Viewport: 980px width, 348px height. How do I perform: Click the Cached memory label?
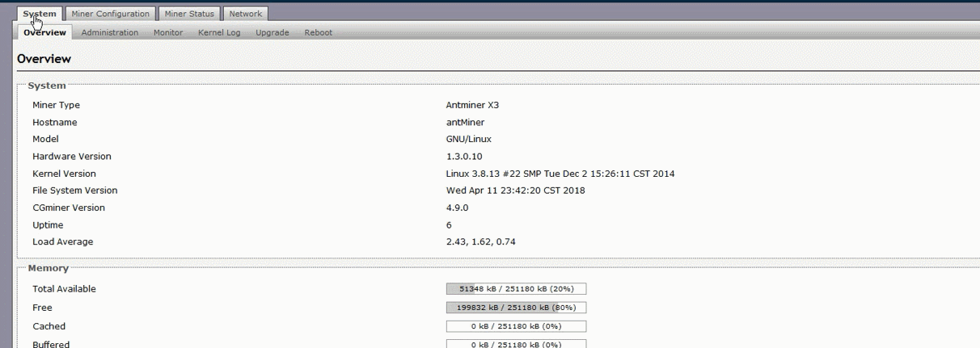49,326
